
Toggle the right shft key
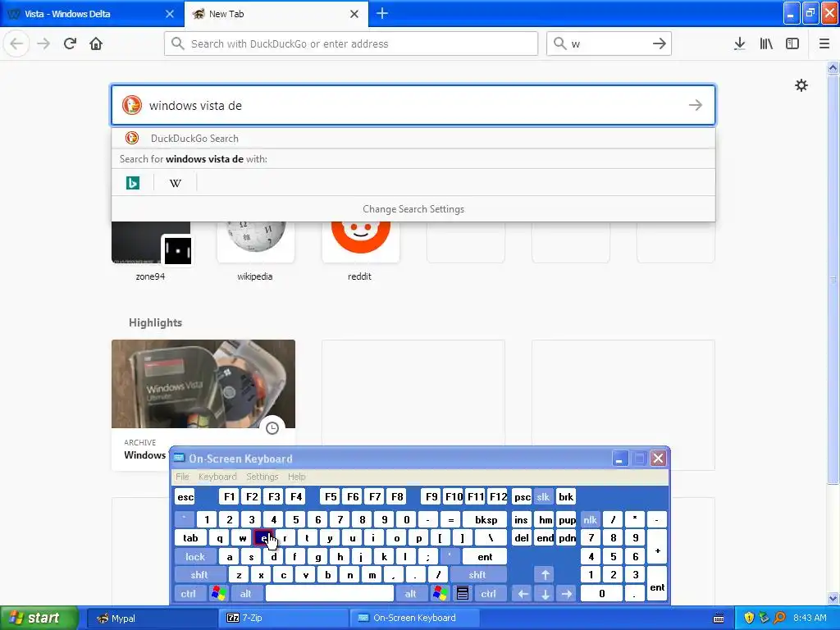477,575
